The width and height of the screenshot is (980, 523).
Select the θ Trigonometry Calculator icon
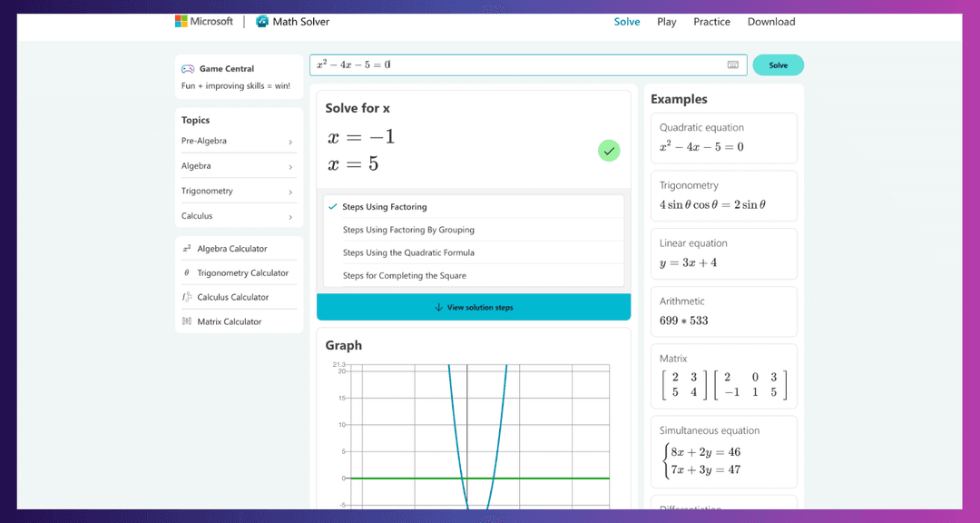tap(189, 271)
